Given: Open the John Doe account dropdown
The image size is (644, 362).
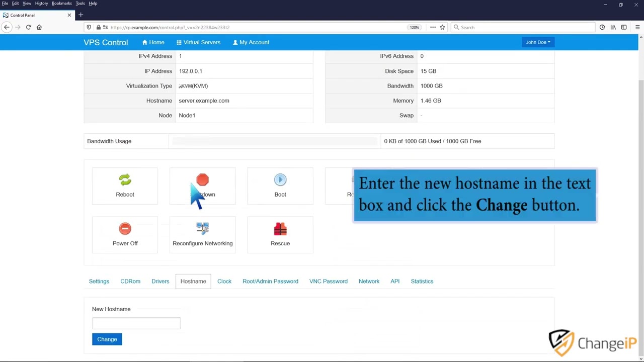Looking at the screenshot, I should tap(538, 42).
